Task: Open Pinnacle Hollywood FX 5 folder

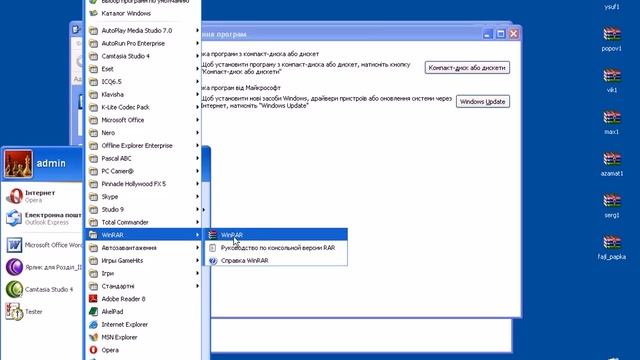Action: [x=144, y=184]
